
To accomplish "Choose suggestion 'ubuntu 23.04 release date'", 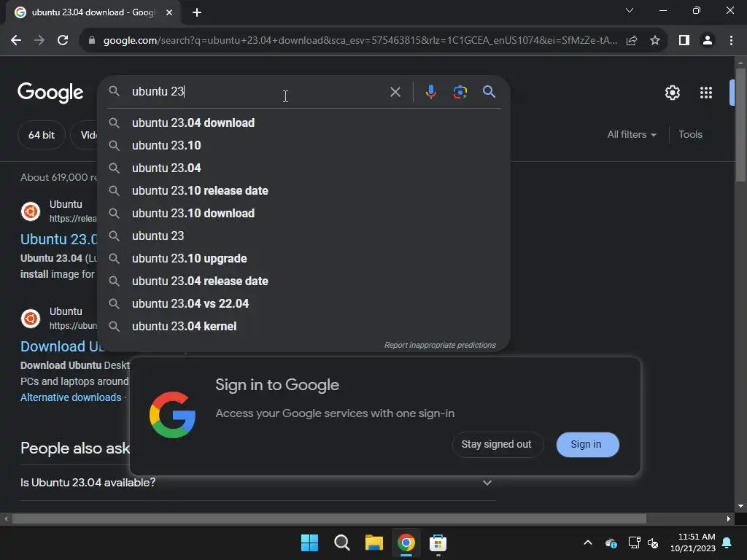I will click(303, 281).
